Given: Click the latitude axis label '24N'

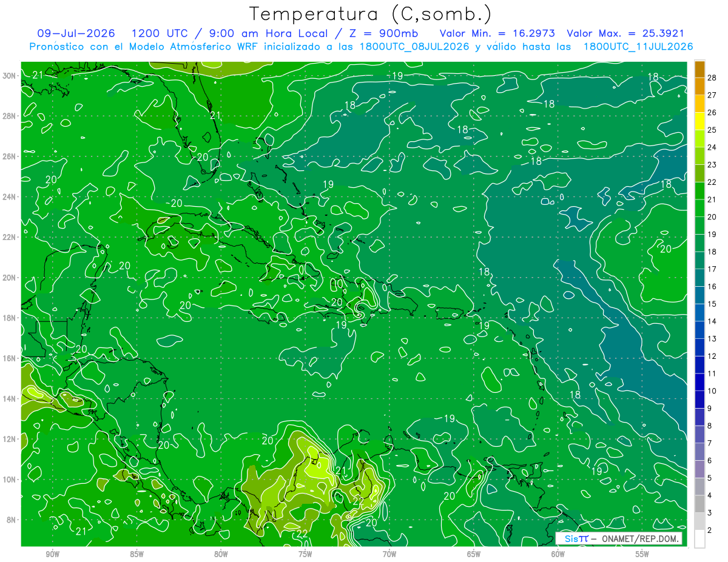Looking at the screenshot, I should point(9,197).
